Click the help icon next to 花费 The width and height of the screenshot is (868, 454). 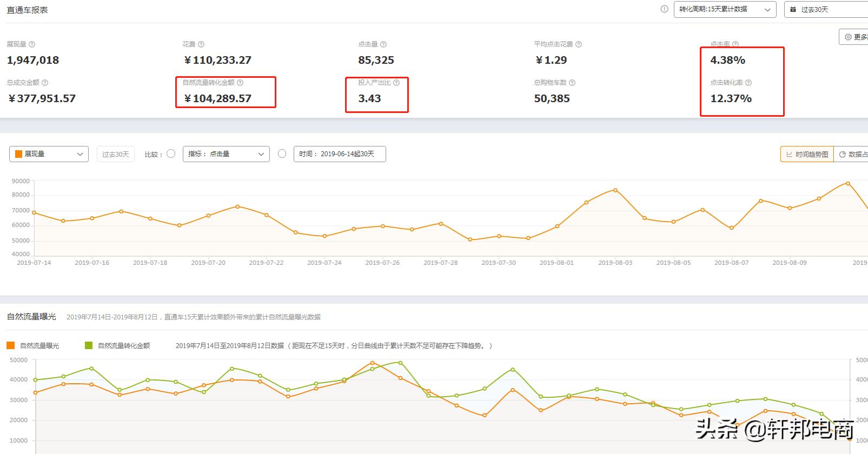[x=201, y=44]
